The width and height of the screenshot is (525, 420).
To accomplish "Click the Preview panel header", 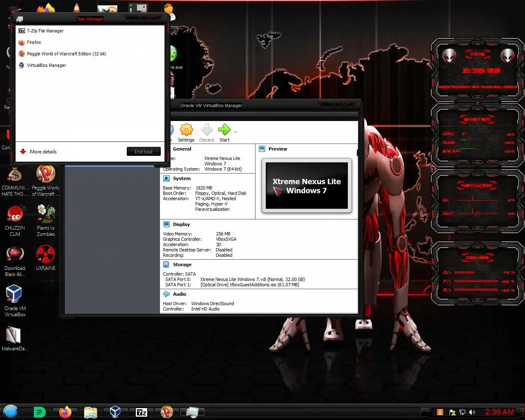I will [278, 149].
